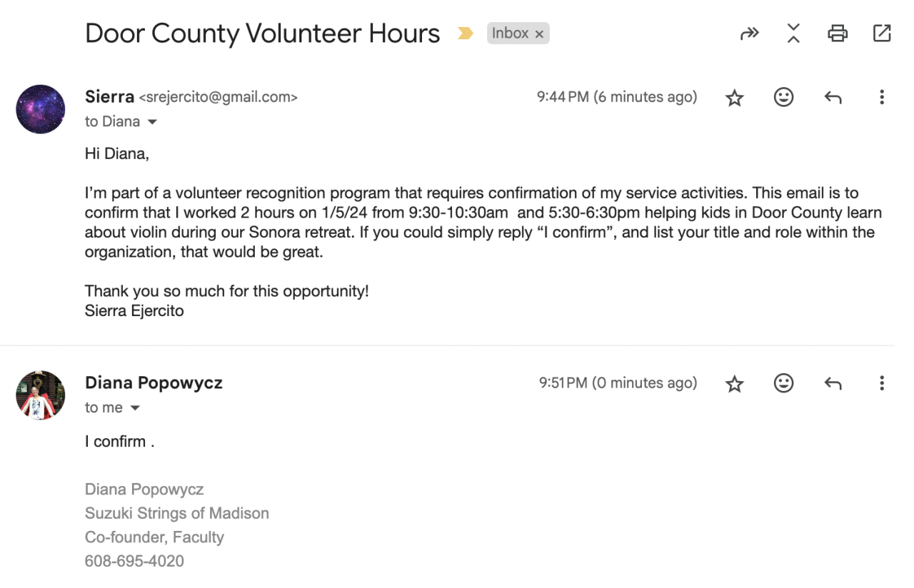
Task: Open more options menu on Diana's reply
Action: point(882,384)
